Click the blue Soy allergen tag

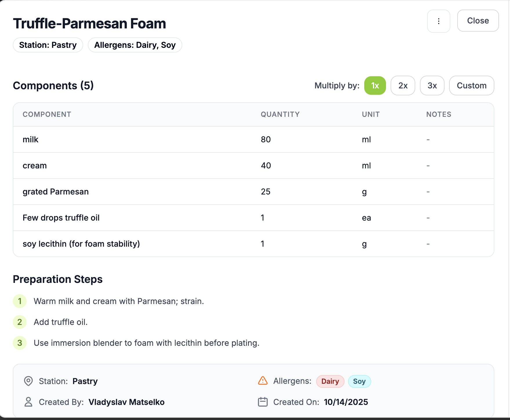[x=359, y=381]
